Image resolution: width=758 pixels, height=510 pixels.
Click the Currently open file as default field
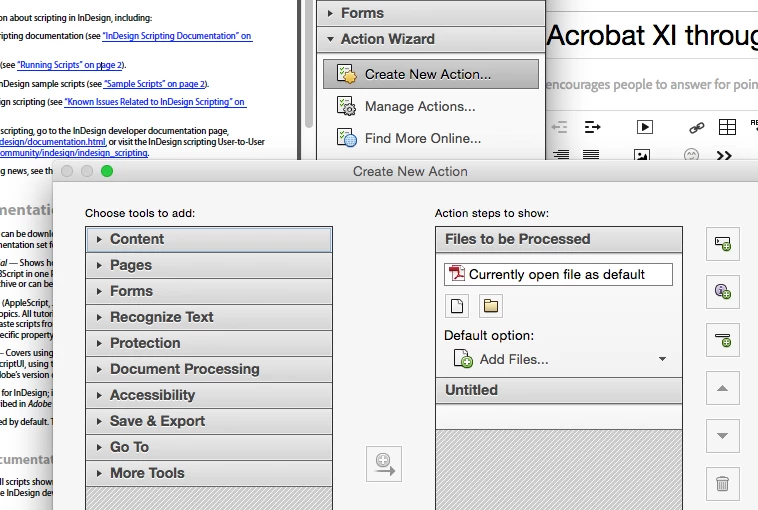point(558,274)
